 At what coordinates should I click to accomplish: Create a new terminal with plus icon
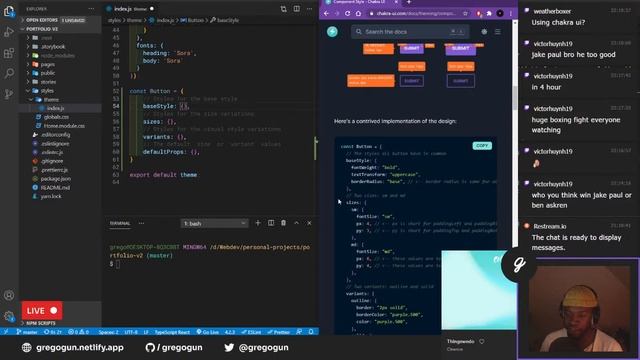[x=258, y=223]
